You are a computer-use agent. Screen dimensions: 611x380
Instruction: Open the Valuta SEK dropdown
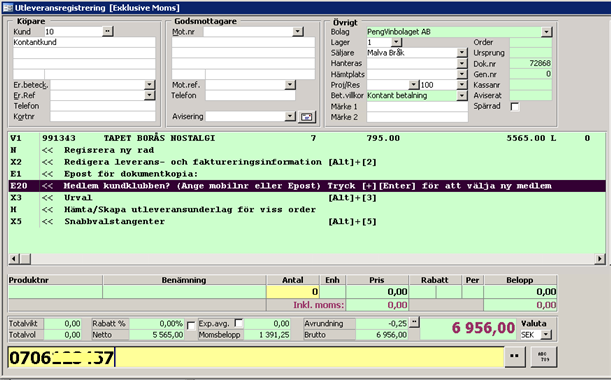[x=546, y=334]
